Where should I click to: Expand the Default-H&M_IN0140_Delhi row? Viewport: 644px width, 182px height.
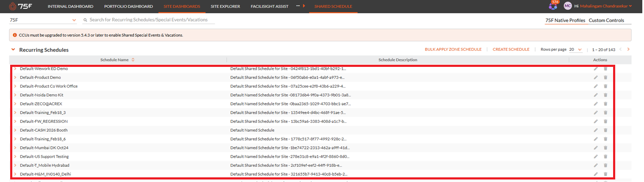click(x=15, y=174)
